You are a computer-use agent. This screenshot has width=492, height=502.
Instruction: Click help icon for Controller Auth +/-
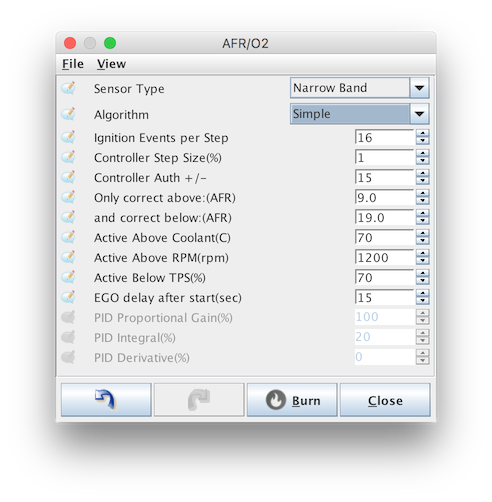68,177
